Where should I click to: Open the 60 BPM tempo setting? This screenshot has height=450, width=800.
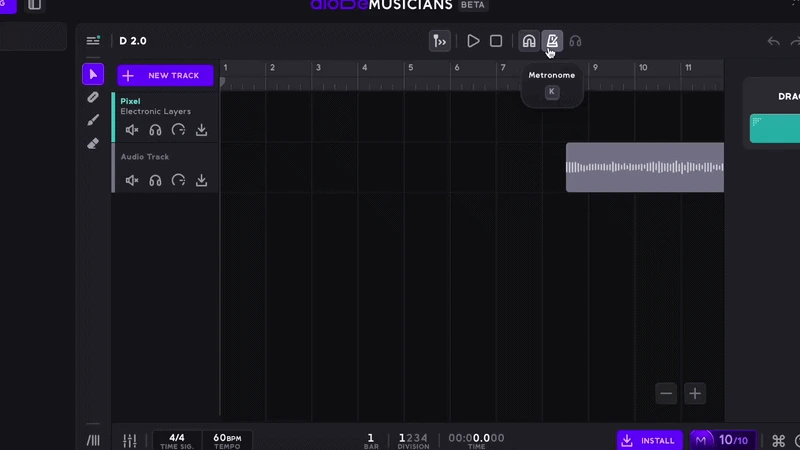227,440
